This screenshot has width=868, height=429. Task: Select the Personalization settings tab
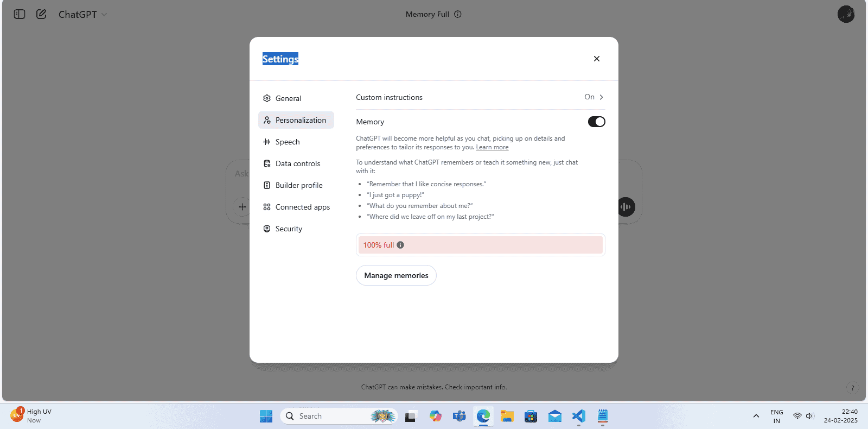pos(296,120)
